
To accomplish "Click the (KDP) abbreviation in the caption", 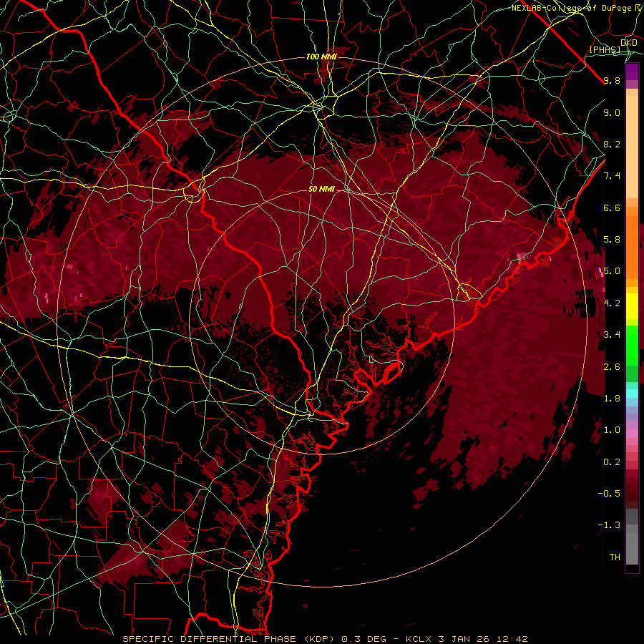I will [x=318, y=639].
